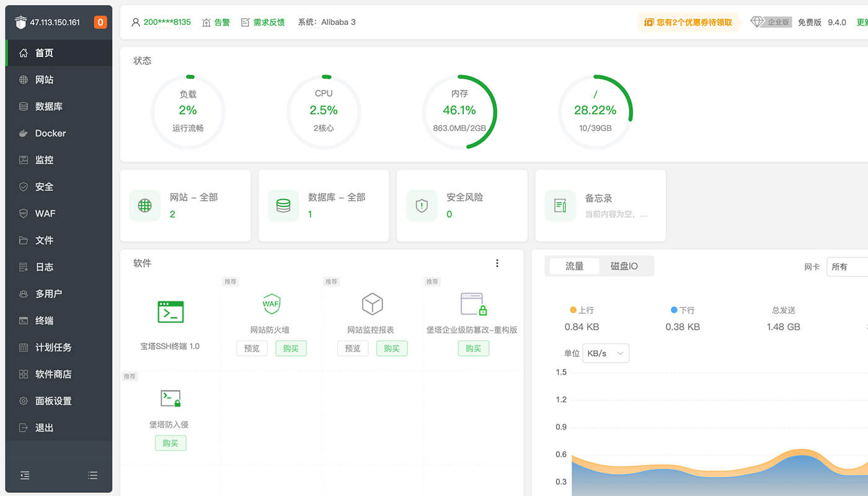Toggle the 上行 legend series
Screen dimensions: 868x496
(x=582, y=310)
